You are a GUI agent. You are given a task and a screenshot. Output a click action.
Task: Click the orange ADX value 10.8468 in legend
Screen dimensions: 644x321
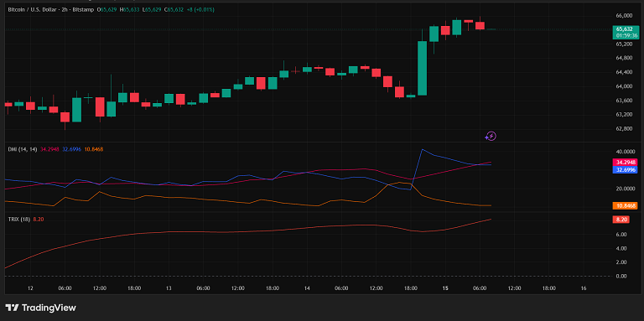point(94,149)
